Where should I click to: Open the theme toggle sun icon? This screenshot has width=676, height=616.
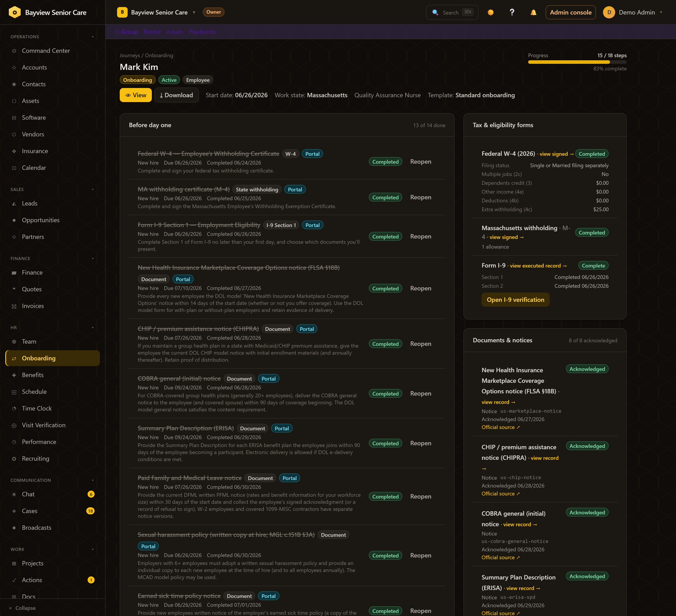tap(490, 12)
